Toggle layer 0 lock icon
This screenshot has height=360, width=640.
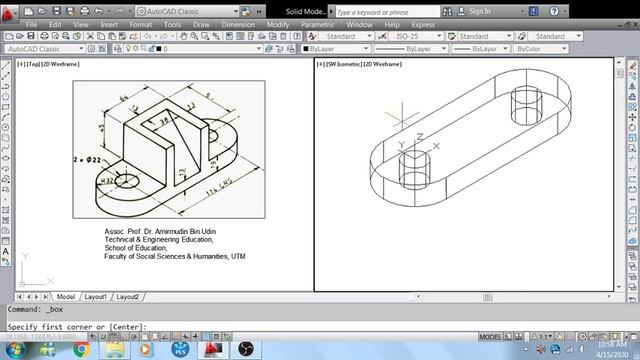tap(151, 49)
